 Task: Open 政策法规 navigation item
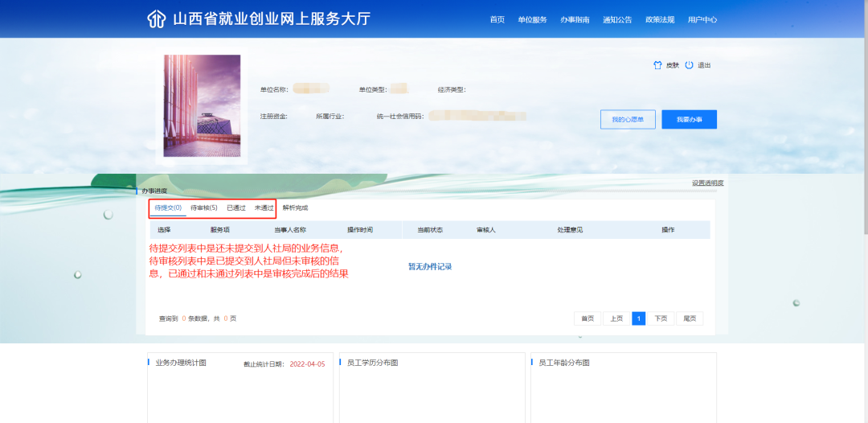pos(660,20)
